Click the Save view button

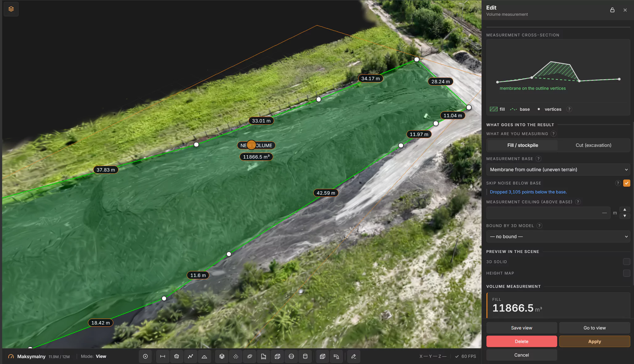[x=522, y=328]
